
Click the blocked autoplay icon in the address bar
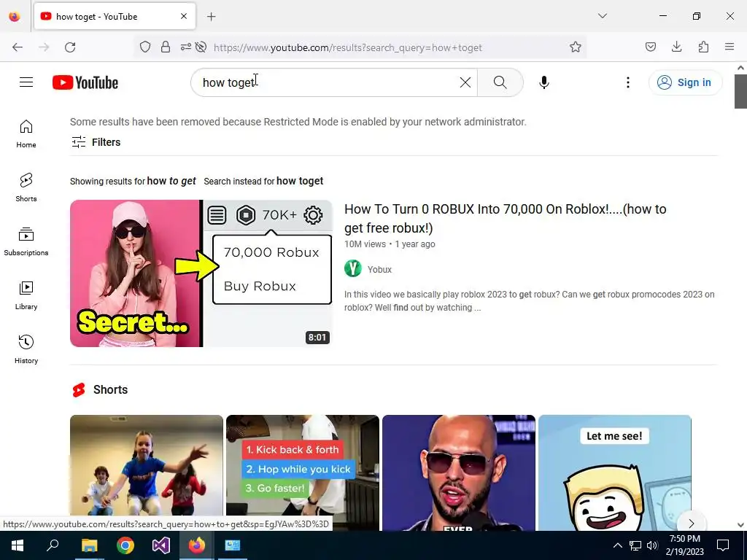pyautogui.click(x=201, y=47)
